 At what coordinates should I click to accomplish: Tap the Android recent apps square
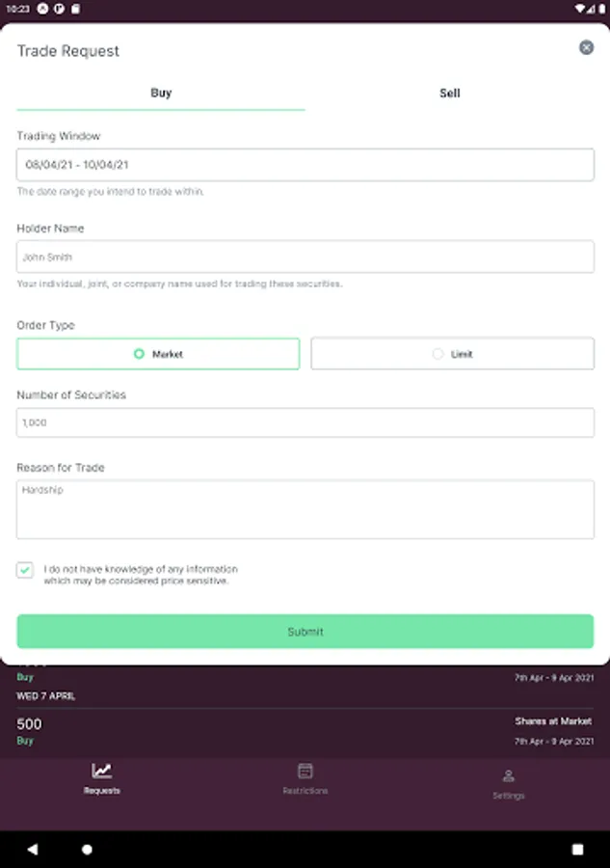(577, 850)
